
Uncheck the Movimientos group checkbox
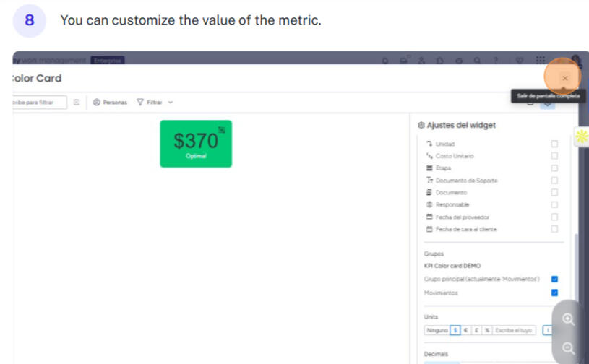click(554, 292)
